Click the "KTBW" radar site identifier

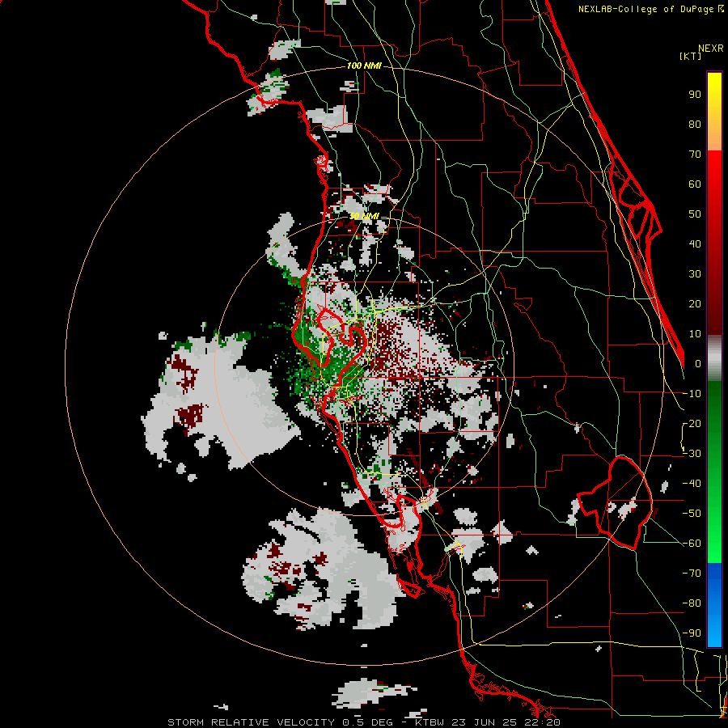click(430, 722)
